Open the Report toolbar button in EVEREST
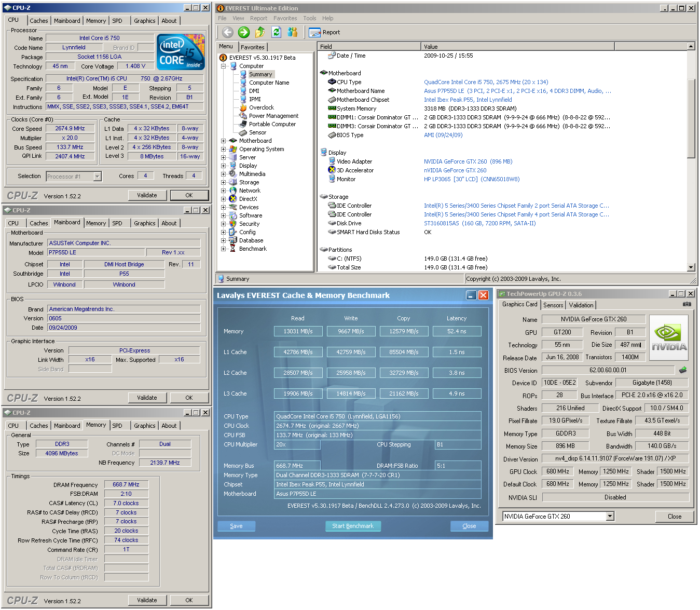The height and width of the screenshot is (610, 700). (x=325, y=32)
